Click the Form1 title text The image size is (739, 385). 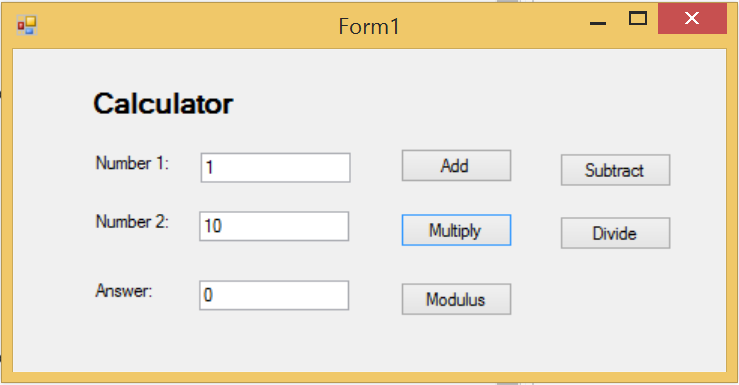tap(369, 26)
